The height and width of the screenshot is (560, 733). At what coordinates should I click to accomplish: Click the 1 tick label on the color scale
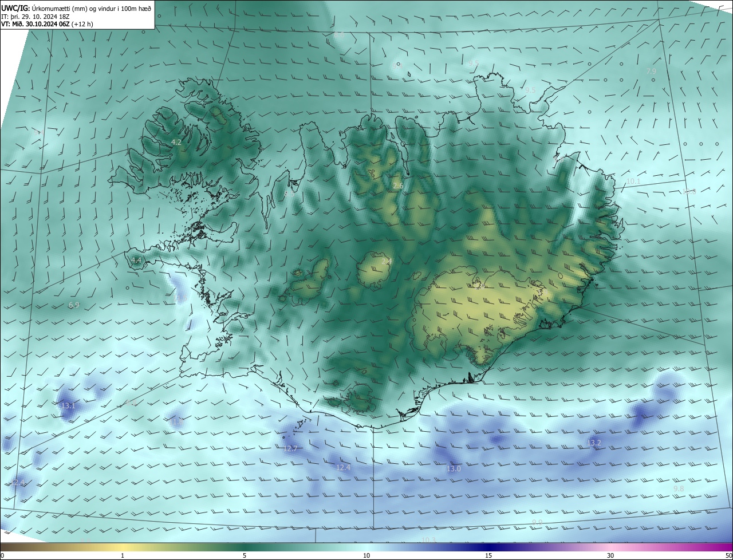(123, 556)
